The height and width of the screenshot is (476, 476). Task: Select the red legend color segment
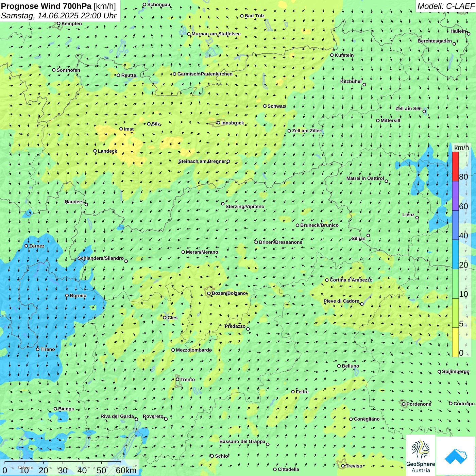click(x=455, y=166)
